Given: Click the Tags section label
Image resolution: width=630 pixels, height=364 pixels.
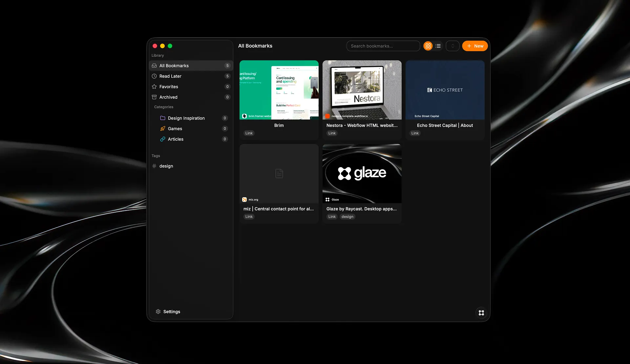Looking at the screenshot, I should (x=156, y=156).
